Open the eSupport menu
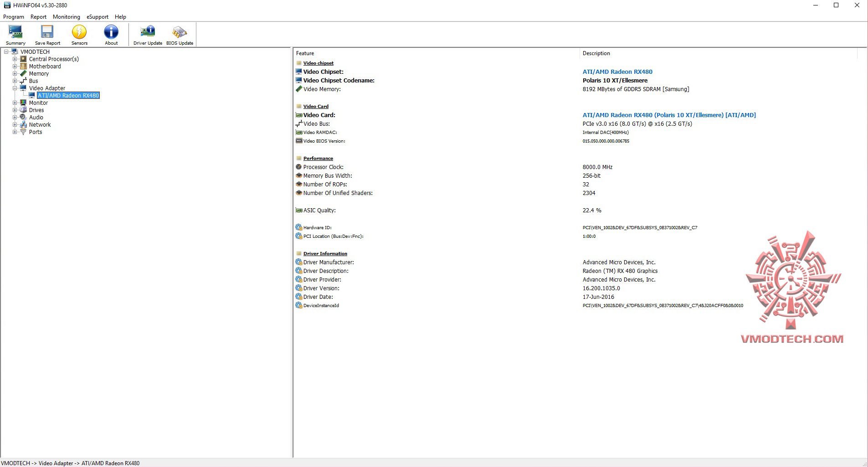The image size is (868, 467). (x=98, y=17)
